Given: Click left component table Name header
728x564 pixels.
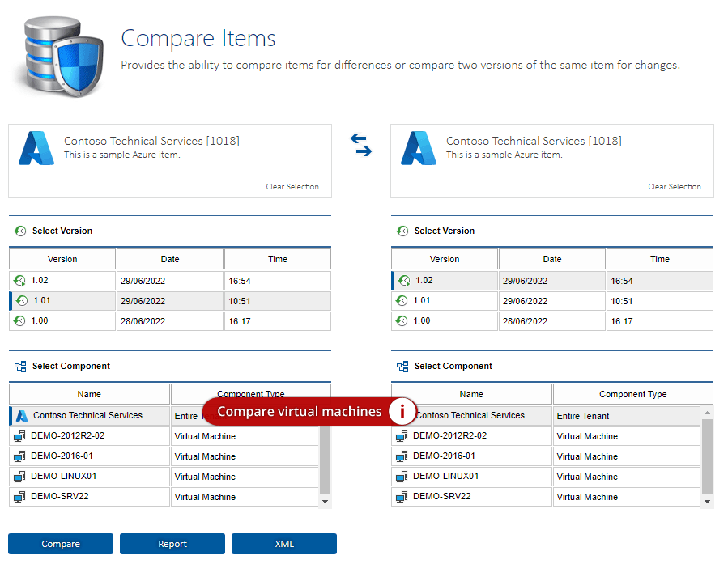Looking at the screenshot, I should tap(89, 394).
